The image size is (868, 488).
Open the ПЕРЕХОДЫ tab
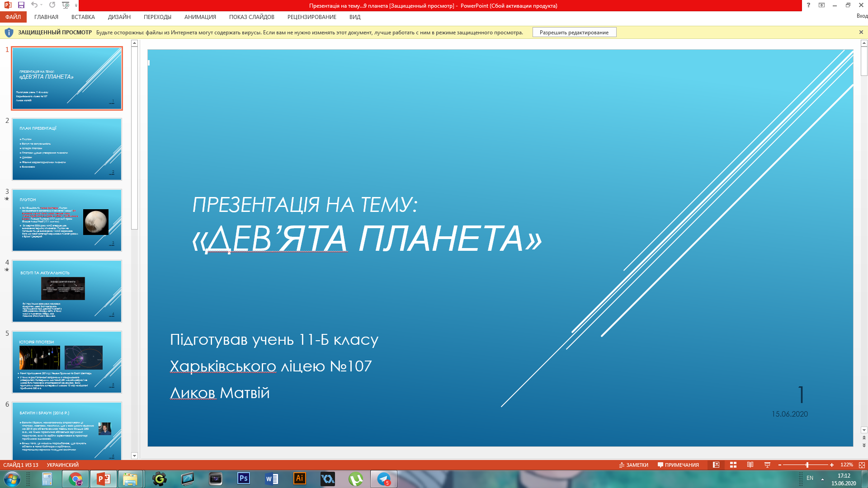click(157, 17)
